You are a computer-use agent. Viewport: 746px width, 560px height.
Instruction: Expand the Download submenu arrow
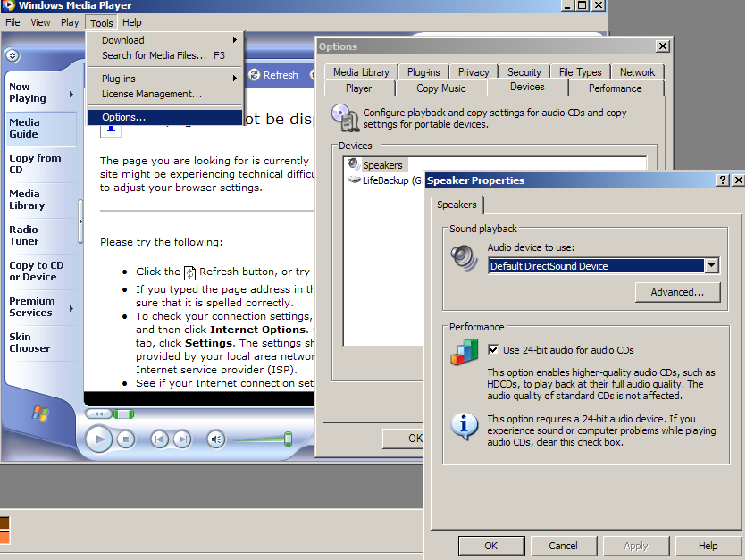pos(235,40)
